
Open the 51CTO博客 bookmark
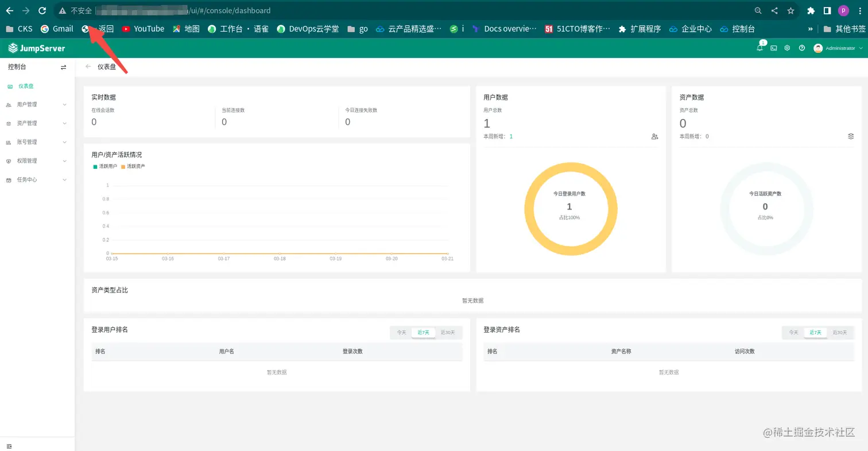point(578,29)
